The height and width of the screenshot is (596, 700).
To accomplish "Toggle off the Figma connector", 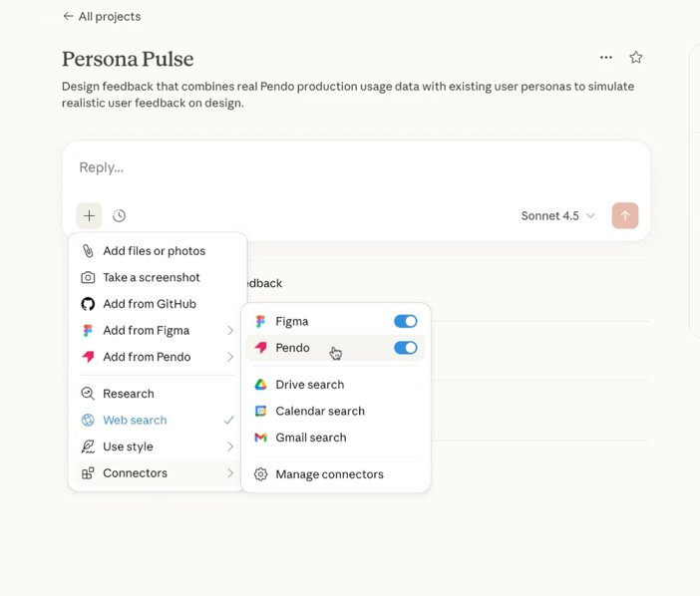I will coord(405,321).
